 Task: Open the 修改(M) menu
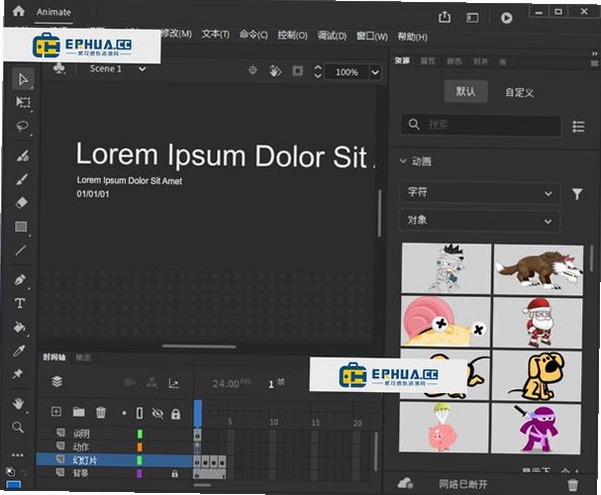click(176, 34)
